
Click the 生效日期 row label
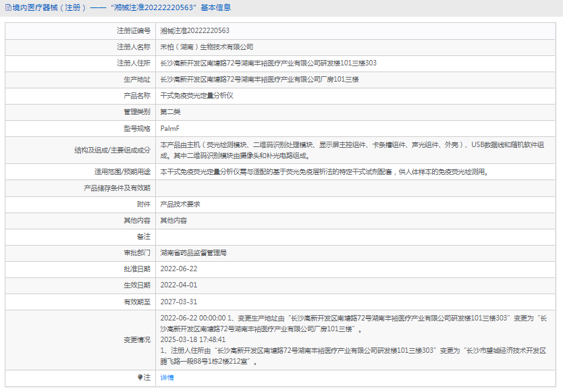tap(137, 285)
